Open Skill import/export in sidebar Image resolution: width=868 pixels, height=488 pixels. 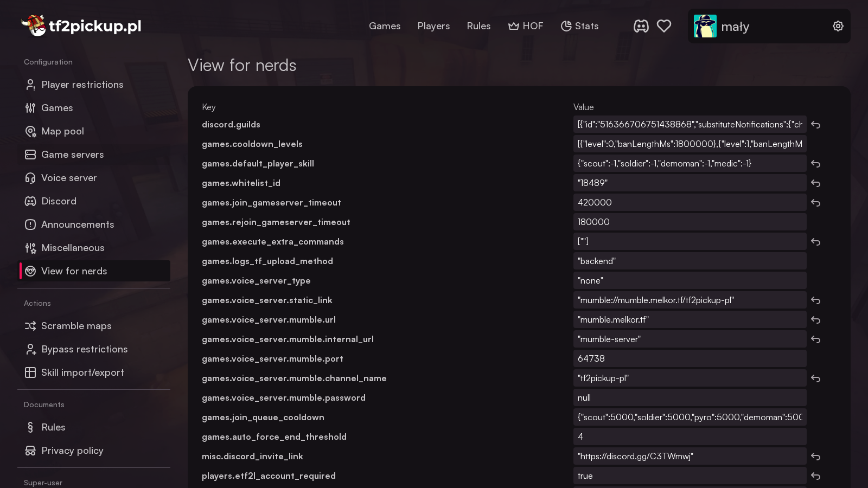(82, 373)
